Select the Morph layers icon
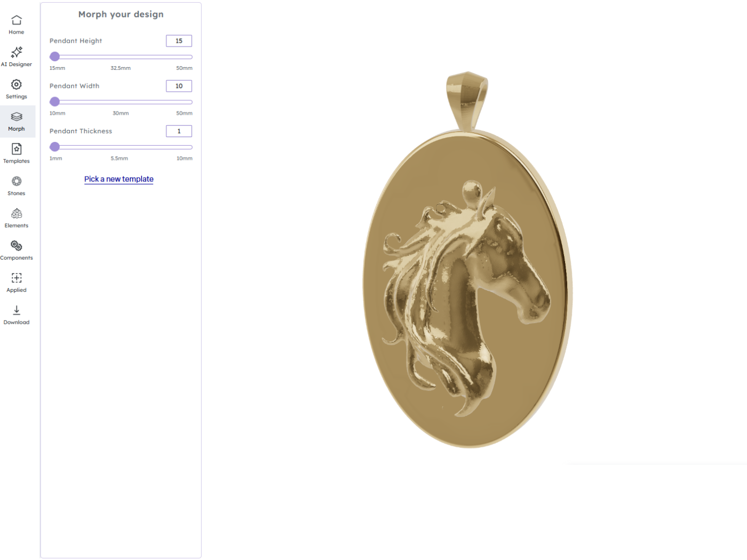Screen dimensions: 747x560 (17, 117)
